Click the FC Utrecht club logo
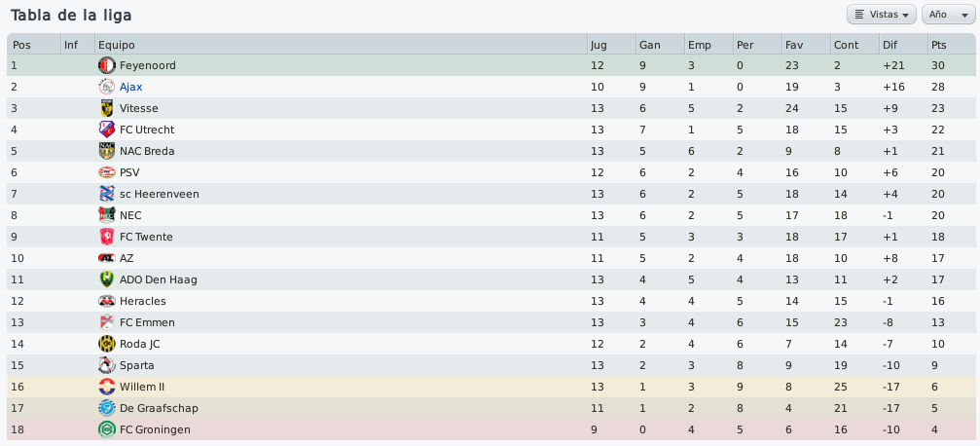The width and height of the screenshot is (980, 446). tap(107, 130)
